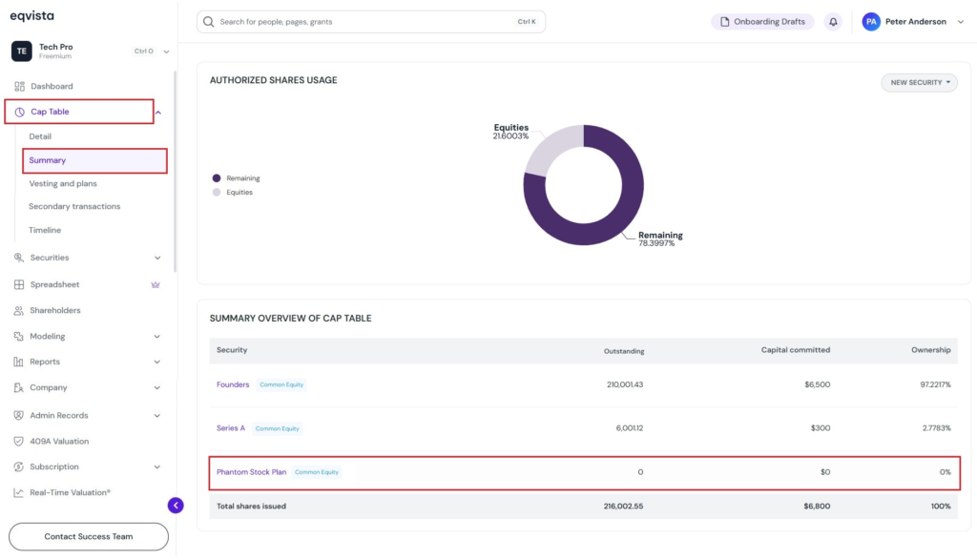Open Onboarding Drafts button

pyautogui.click(x=762, y=22)
